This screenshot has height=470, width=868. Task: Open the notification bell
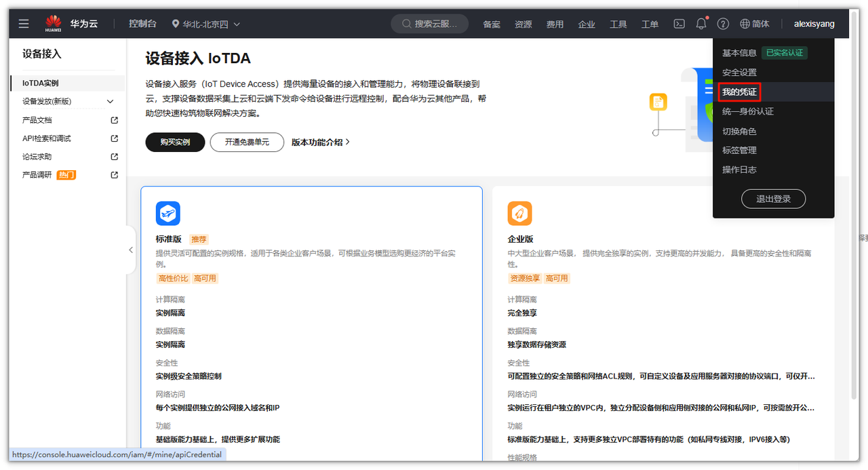(701, 24)
